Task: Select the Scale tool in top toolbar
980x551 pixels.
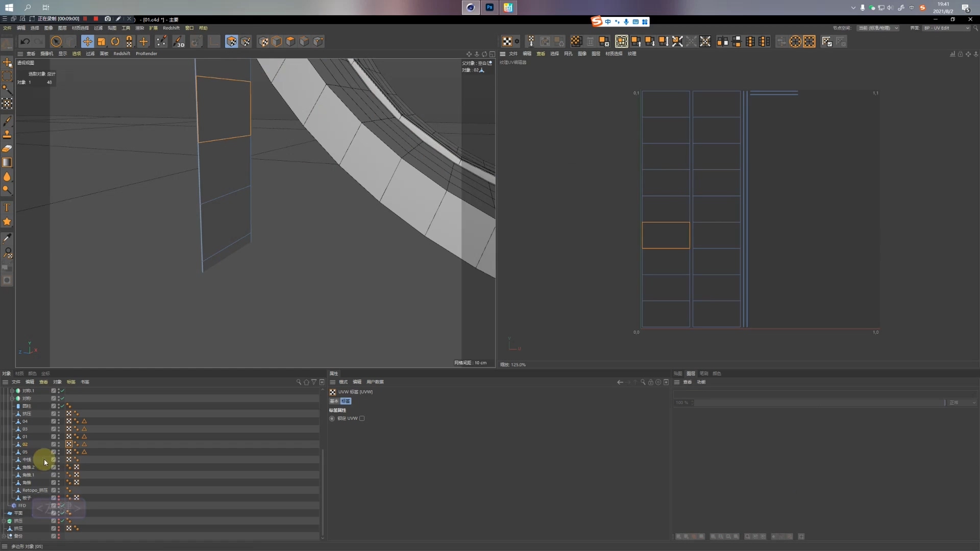Action: (101, 42)
